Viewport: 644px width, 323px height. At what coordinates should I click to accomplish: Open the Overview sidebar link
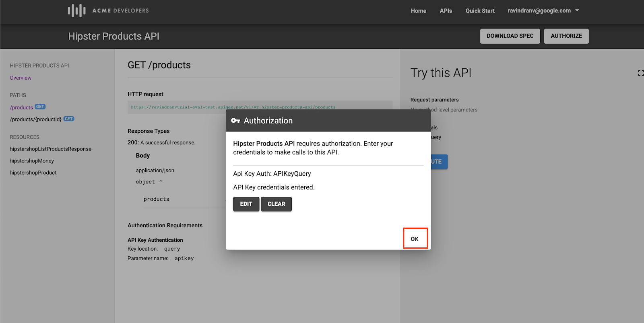[x=21, y=78]
